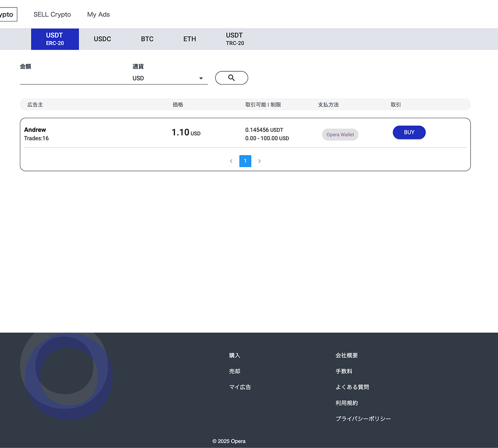Switch to the USDC tab
The height and width of the screenshot is (448, 498).
click(102, 39)
